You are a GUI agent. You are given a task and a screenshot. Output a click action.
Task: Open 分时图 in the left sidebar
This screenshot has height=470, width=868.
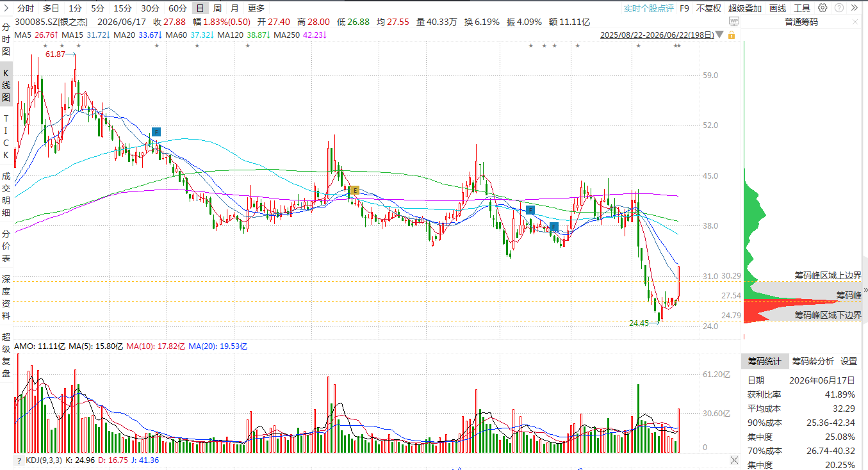[x=6, y=40]
